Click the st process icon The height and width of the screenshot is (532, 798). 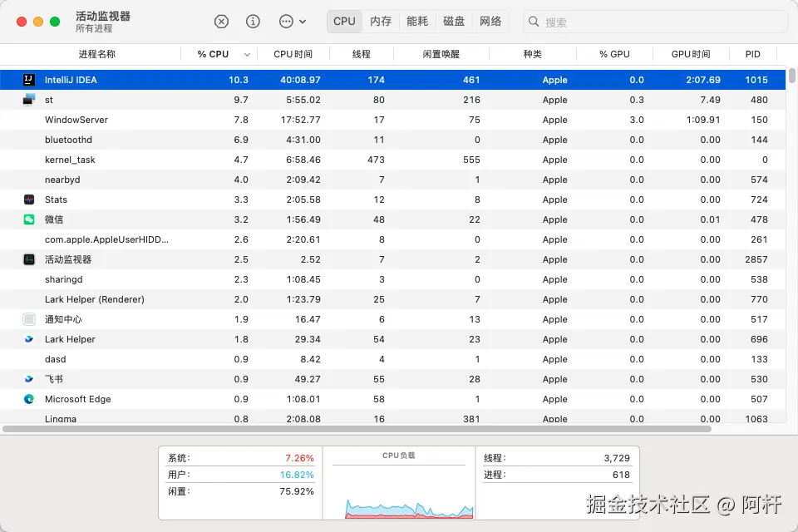pyautogui.click(x=29, y=99)
